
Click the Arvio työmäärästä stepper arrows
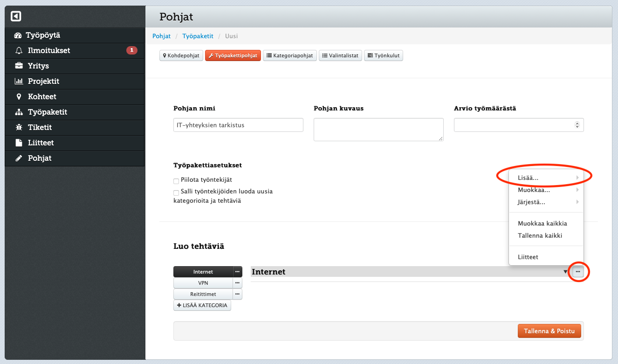tap(577, 125)
